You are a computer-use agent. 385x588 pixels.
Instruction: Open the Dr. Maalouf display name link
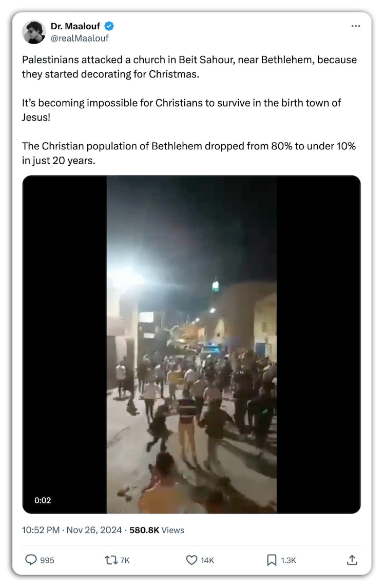75,26
